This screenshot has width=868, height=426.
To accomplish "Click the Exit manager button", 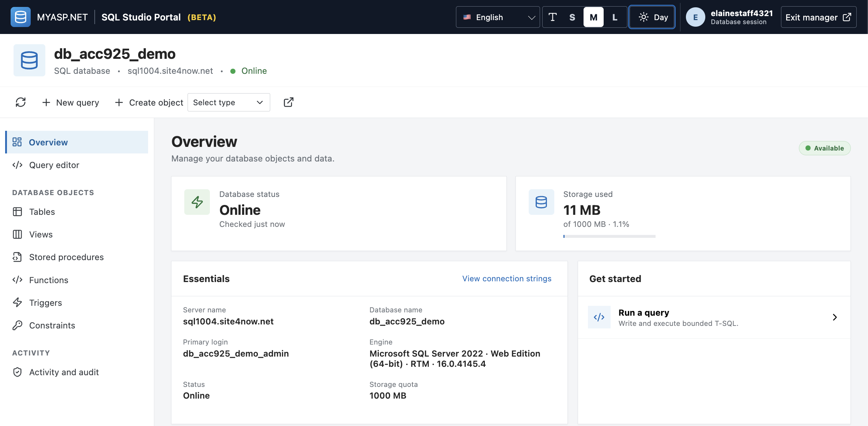I will click(x=818, y=17).
